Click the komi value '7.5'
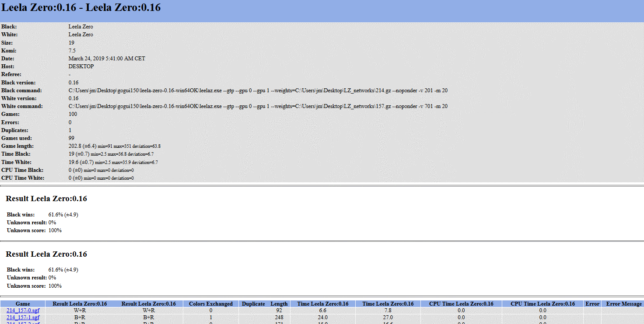The image size is (644, 324). (x=72, y=51)
